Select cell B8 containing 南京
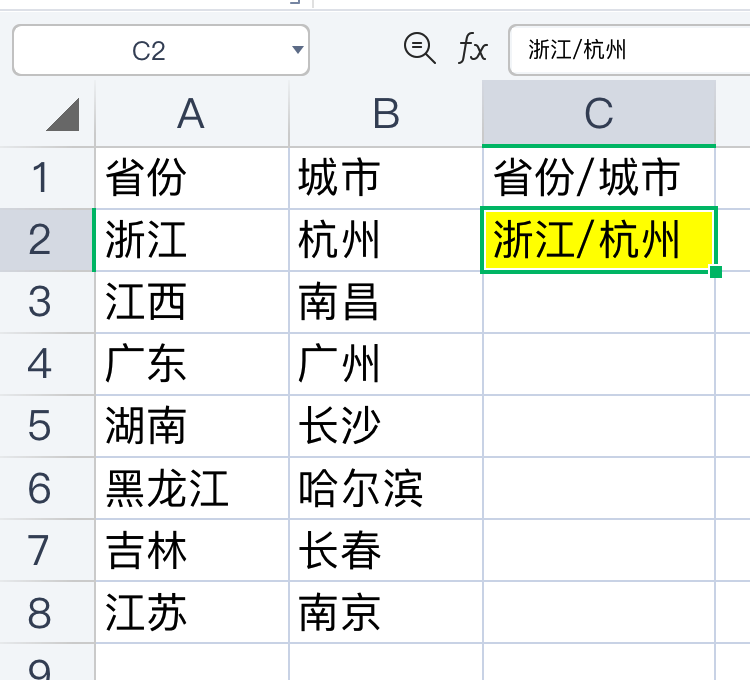This screenshot has width=750, height=680. click(x=386, y=613)
